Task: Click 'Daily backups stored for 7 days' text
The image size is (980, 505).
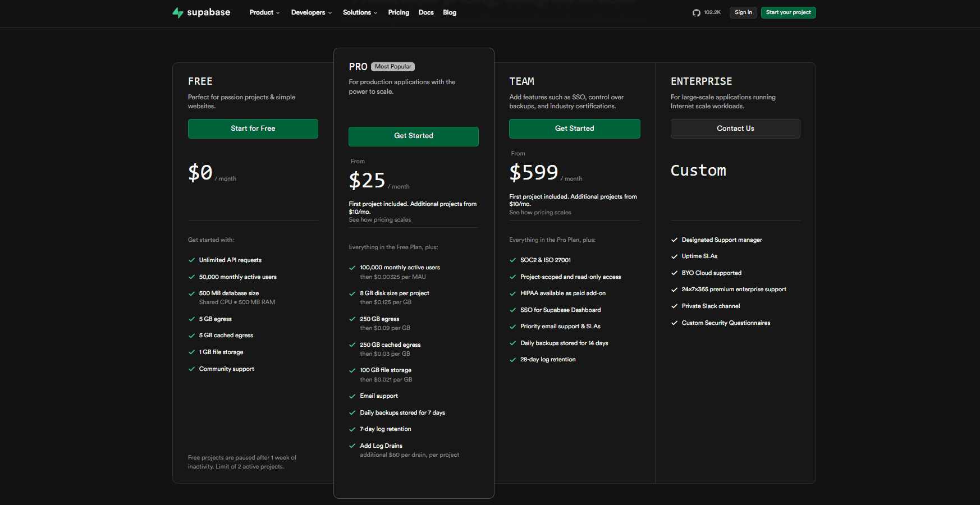Action: tap(402, 413)
